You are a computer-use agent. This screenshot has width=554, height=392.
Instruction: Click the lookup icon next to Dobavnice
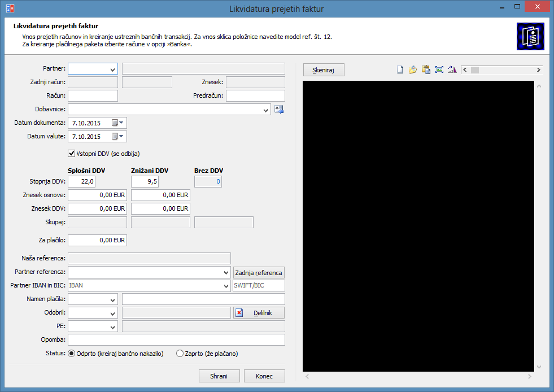(x=279, y=110)
